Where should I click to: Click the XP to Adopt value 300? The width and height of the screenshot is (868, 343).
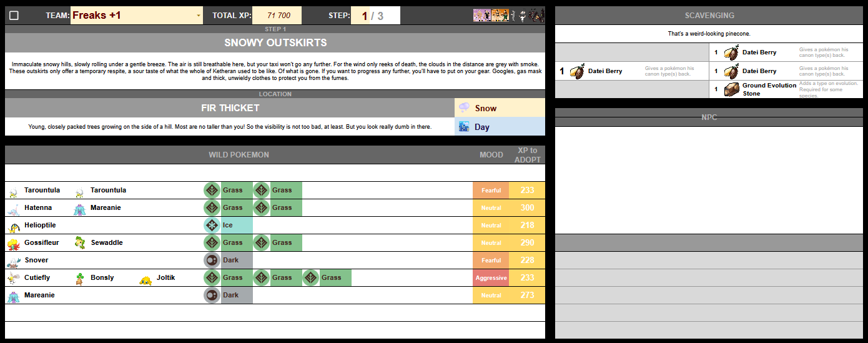point(527,208)
